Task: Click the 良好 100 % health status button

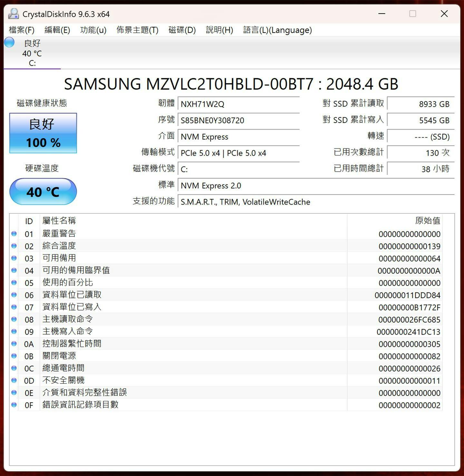Action: tap(43, 133)
